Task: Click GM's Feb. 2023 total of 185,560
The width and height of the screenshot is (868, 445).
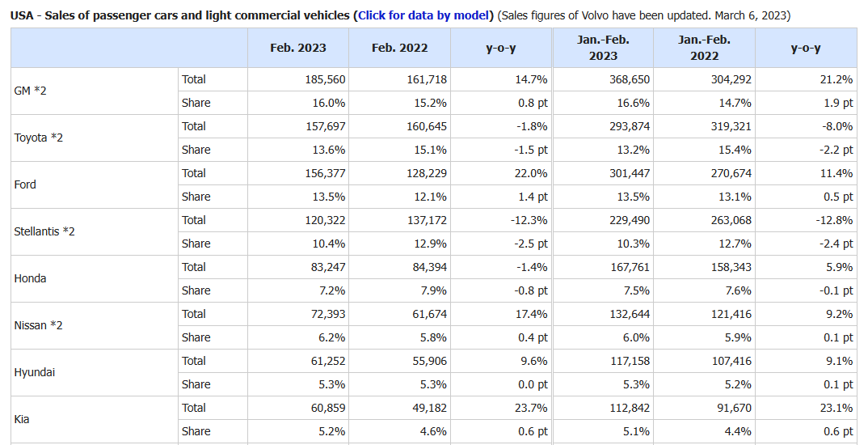Action: pos(322,79)
